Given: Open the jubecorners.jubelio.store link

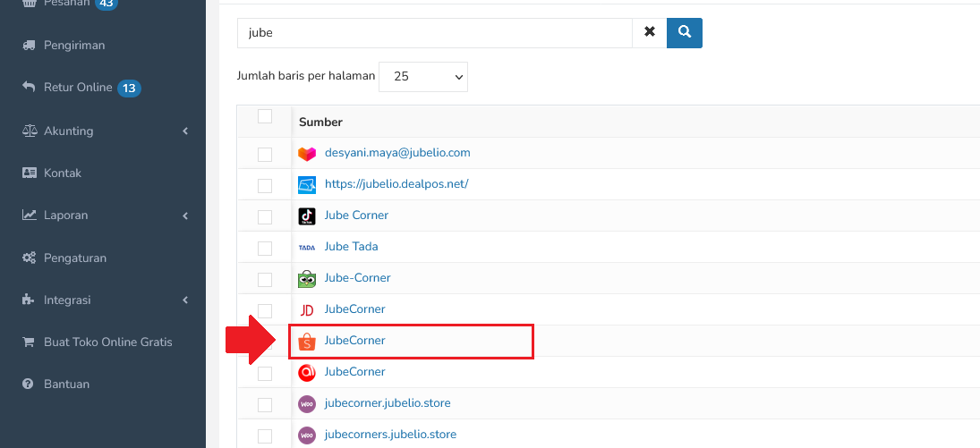Looking at the screenshot, I should tap(390, 435).
